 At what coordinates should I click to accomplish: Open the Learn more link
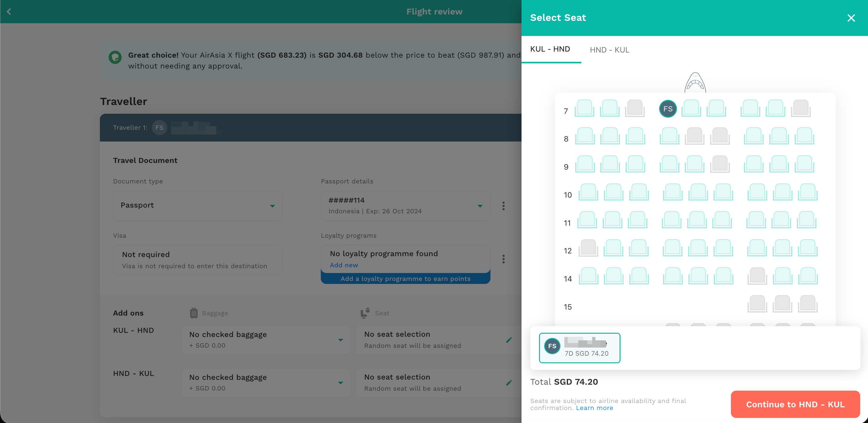click(x=594, y=408)
